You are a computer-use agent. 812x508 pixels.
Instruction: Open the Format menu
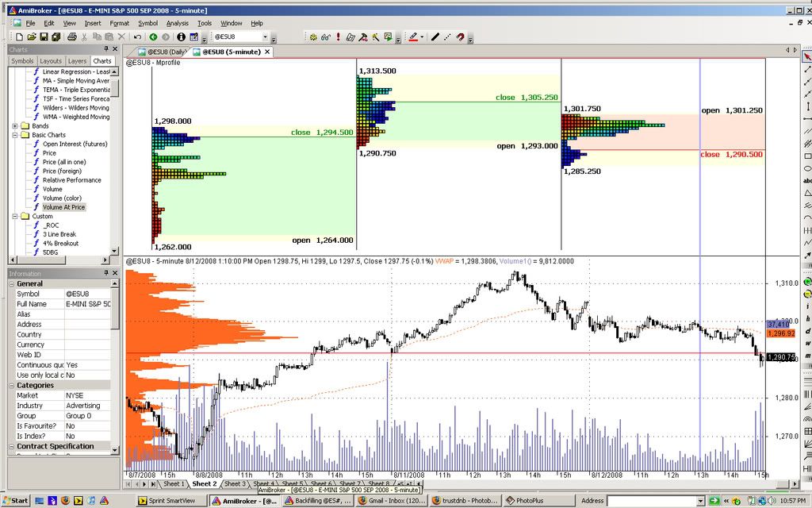pos(119,23)
